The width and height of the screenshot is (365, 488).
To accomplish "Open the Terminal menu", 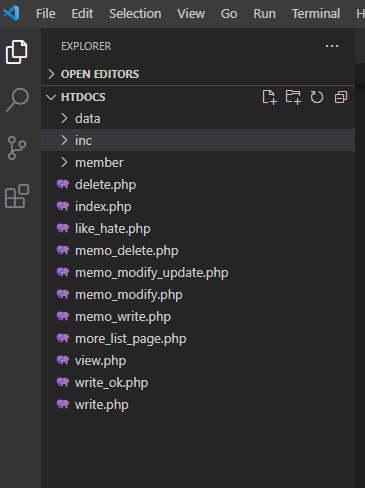I will [316, 14].
